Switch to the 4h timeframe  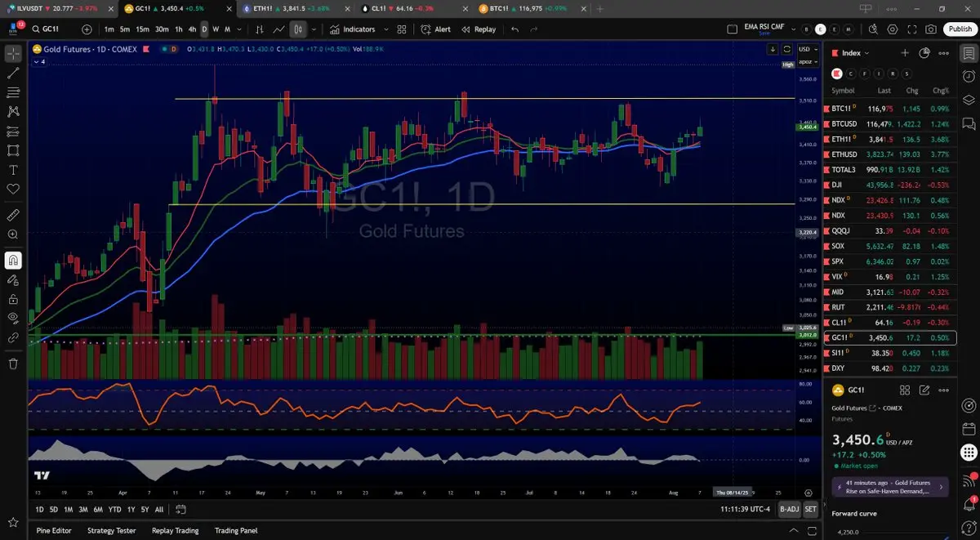coord(192,29)
